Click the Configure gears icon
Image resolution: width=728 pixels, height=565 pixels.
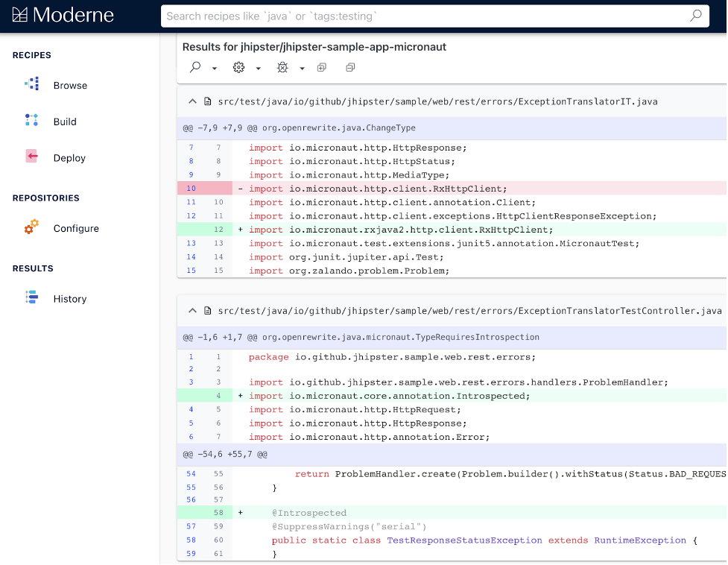(31, 227)
